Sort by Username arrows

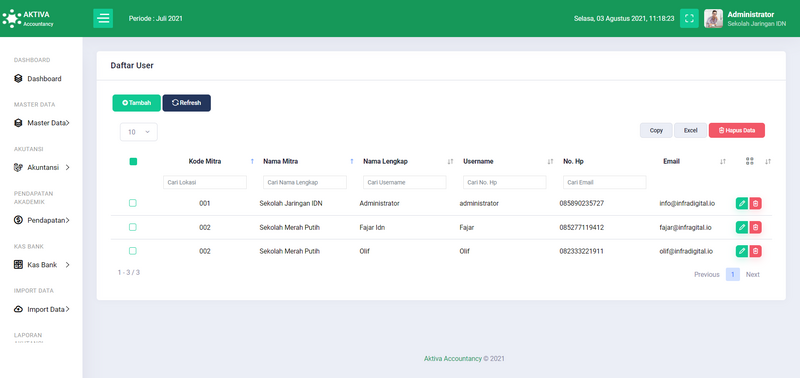550,162
